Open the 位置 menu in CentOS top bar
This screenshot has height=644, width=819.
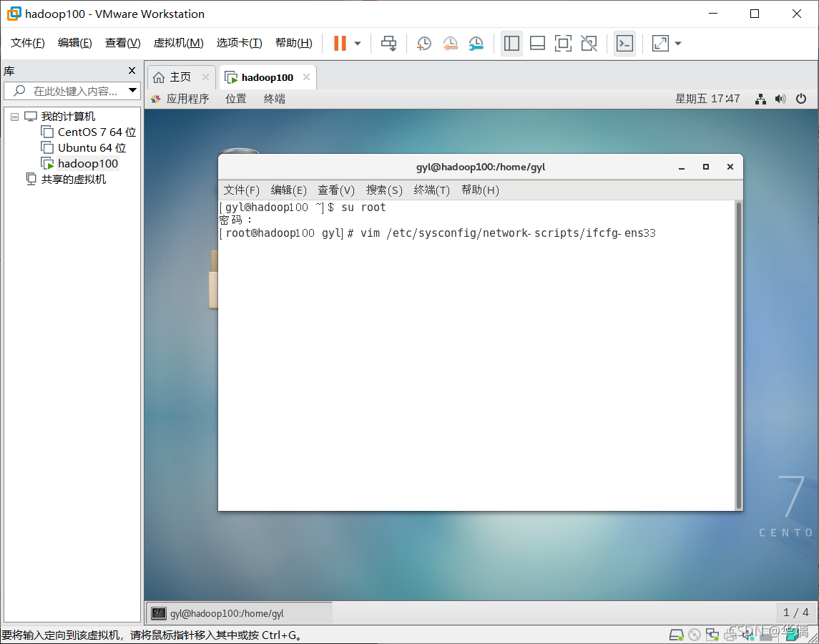pyautogui.click(x=235, y=99)
